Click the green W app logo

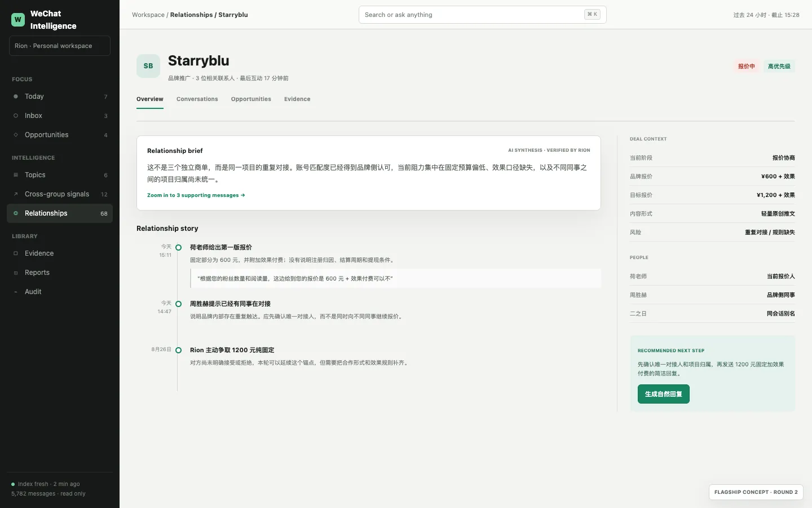18,20
